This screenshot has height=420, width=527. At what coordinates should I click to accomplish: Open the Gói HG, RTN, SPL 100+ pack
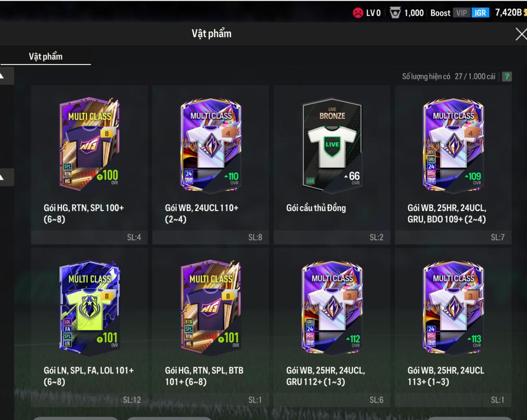tap(89, 165)
